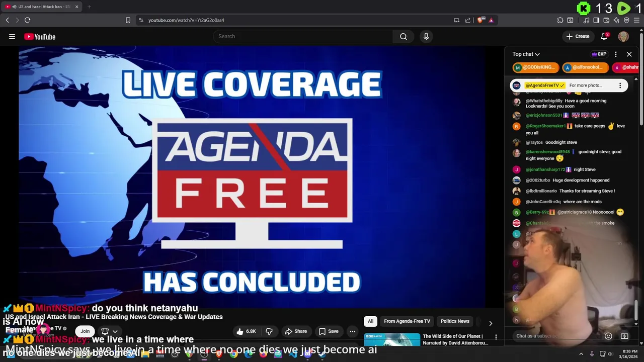Open live chat options menu
644x362 pixels.
[x=615, y=54]
